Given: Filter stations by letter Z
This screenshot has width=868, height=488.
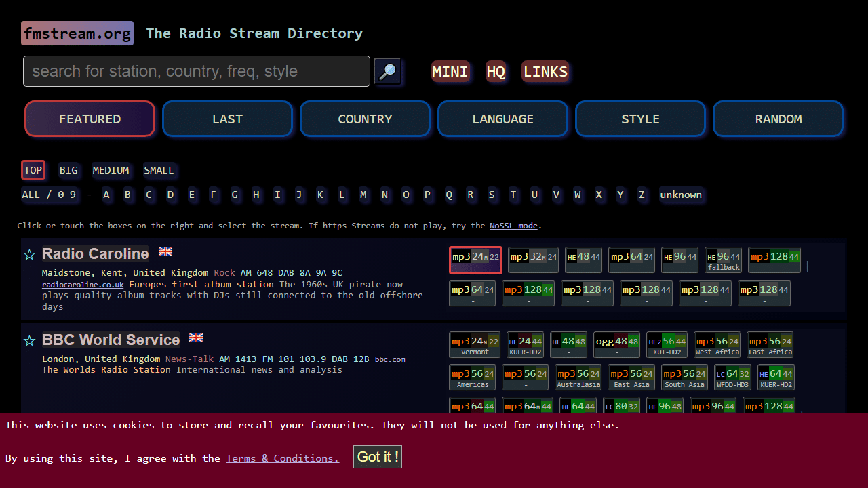Looking at the screenshot, I should click(642, 195).
